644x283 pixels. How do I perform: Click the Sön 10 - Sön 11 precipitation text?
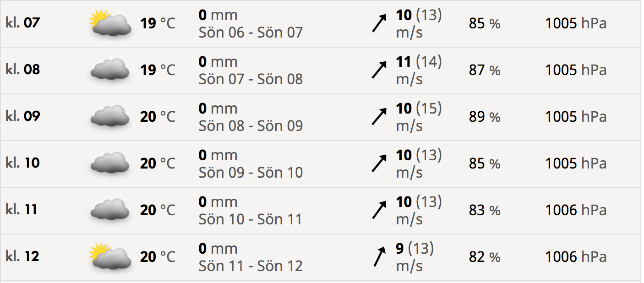(x=251, y=219)
